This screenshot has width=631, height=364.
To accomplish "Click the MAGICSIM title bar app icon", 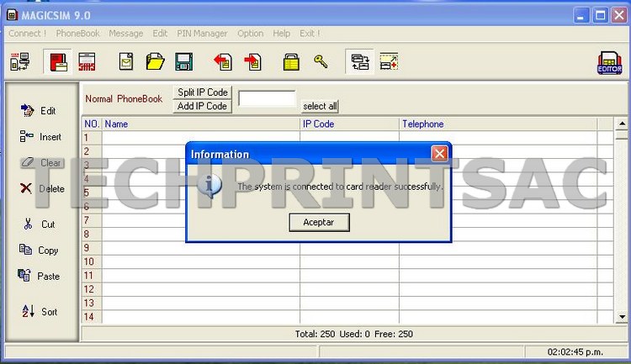I will (x=12, y=15).
